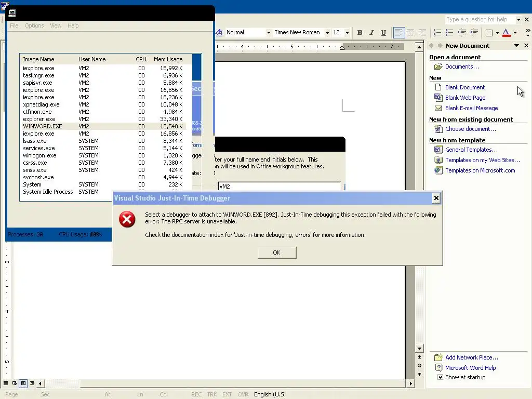Decrease paragraph indent
532x399 pixels.
pyautogui.click(x=462, y=33)
